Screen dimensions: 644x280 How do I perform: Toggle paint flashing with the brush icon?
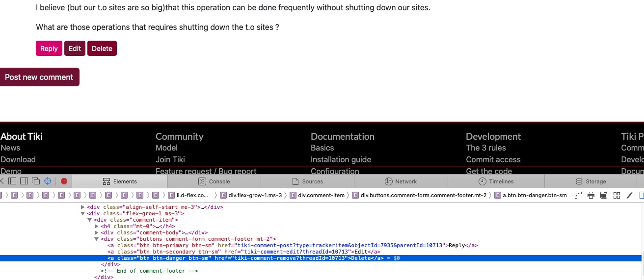630,195
